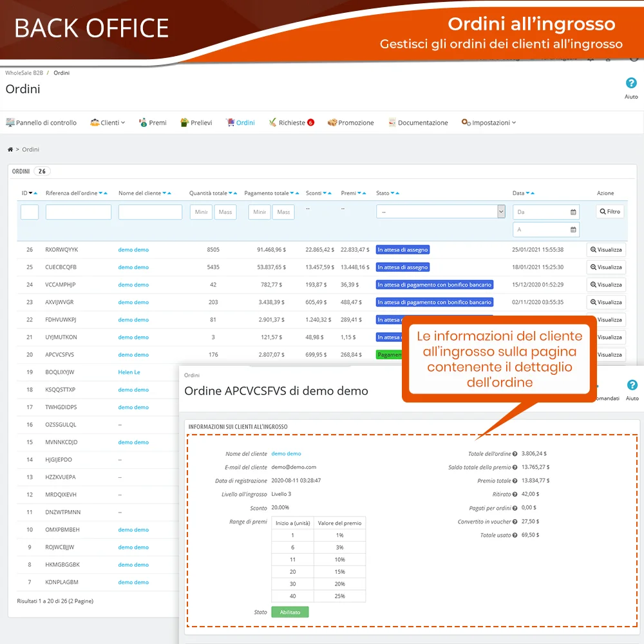Open Helen Le customer link
This screenshot has height=644, width=644.
point(129,372)
